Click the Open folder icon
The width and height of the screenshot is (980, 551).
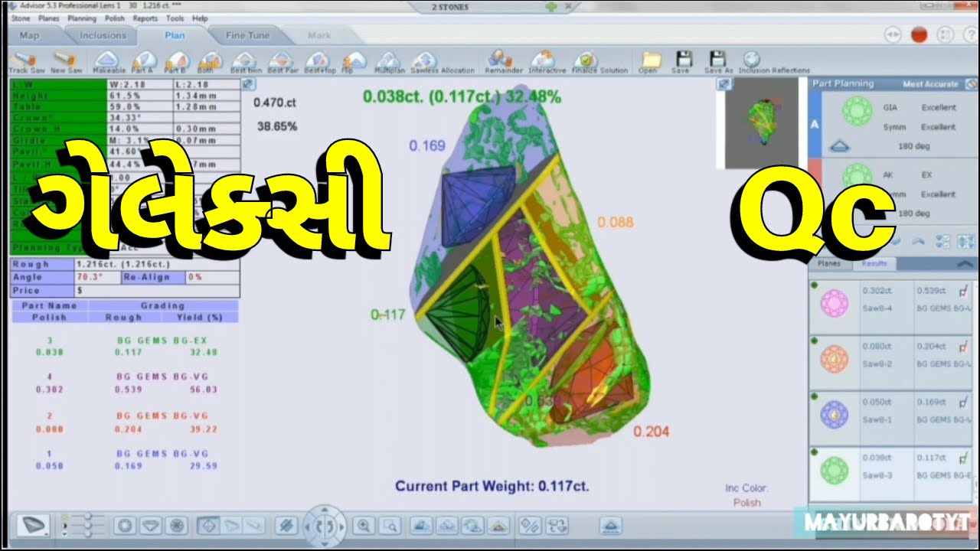click(649, 63)
